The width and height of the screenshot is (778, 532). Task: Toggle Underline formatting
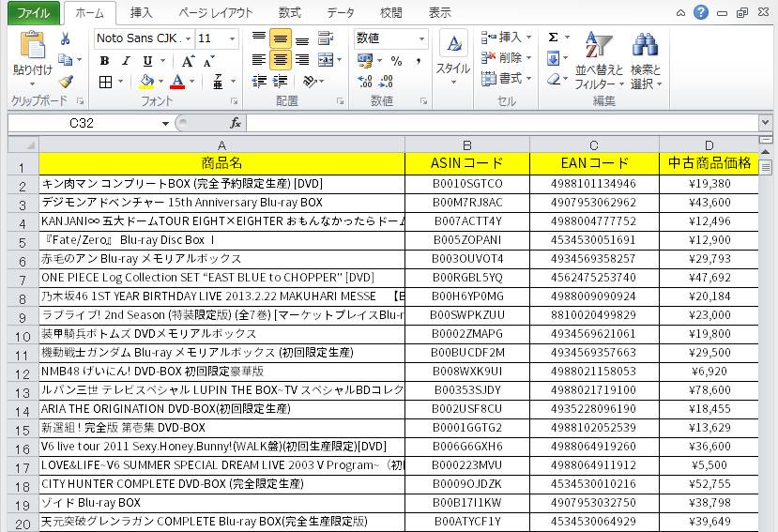[147, 61]
